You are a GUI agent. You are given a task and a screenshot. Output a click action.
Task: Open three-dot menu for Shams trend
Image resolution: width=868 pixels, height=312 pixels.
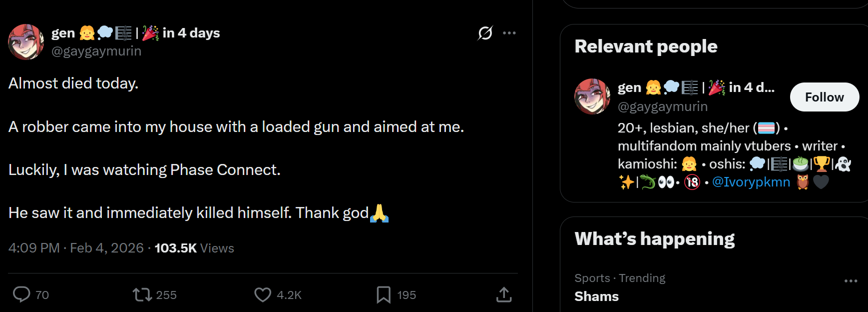(851, 281)
